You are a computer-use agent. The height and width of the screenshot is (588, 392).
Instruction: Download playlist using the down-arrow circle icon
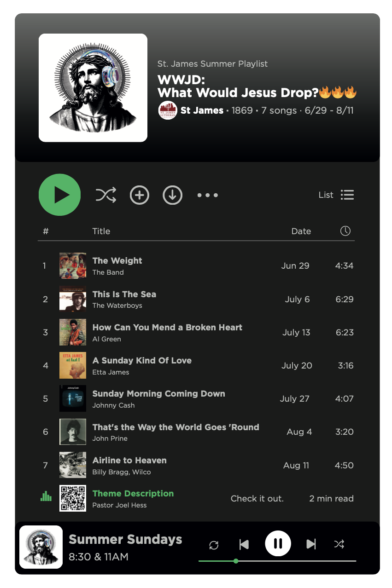pos(173,195)
